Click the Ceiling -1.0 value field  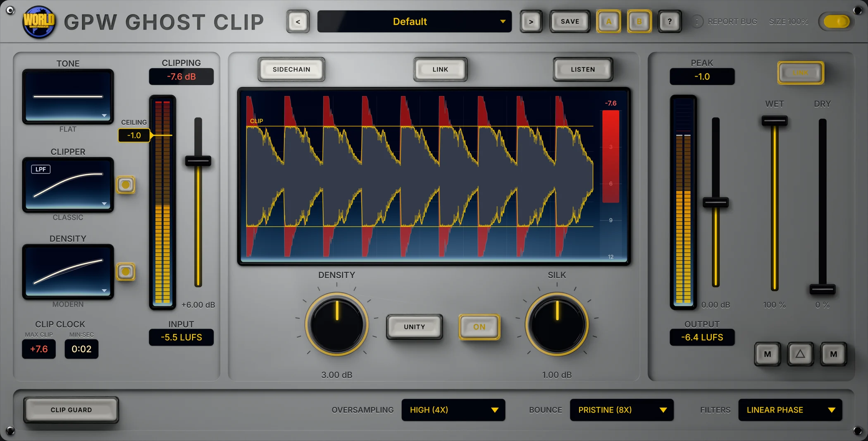(134, 135)
